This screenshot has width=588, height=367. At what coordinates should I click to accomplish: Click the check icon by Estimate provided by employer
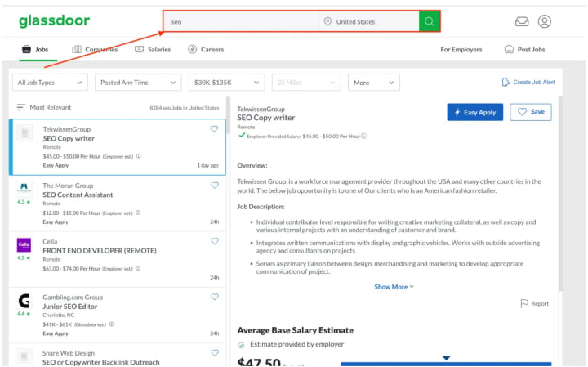click(x=241, y=344)
